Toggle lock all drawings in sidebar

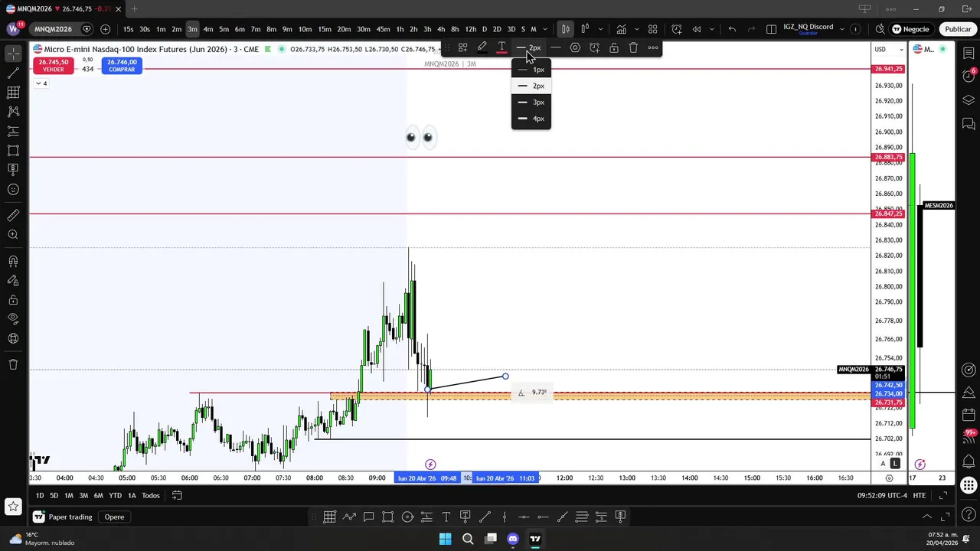pos(13,300)
